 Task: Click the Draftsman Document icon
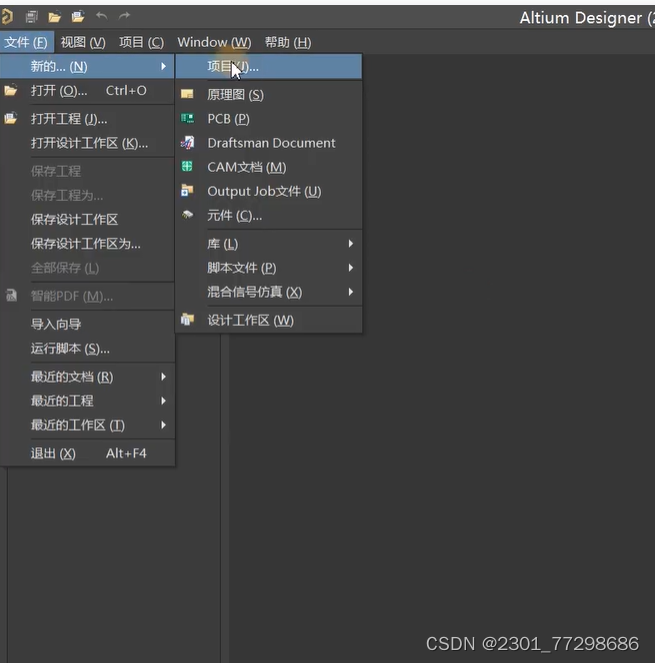click(x=187, y=142)
